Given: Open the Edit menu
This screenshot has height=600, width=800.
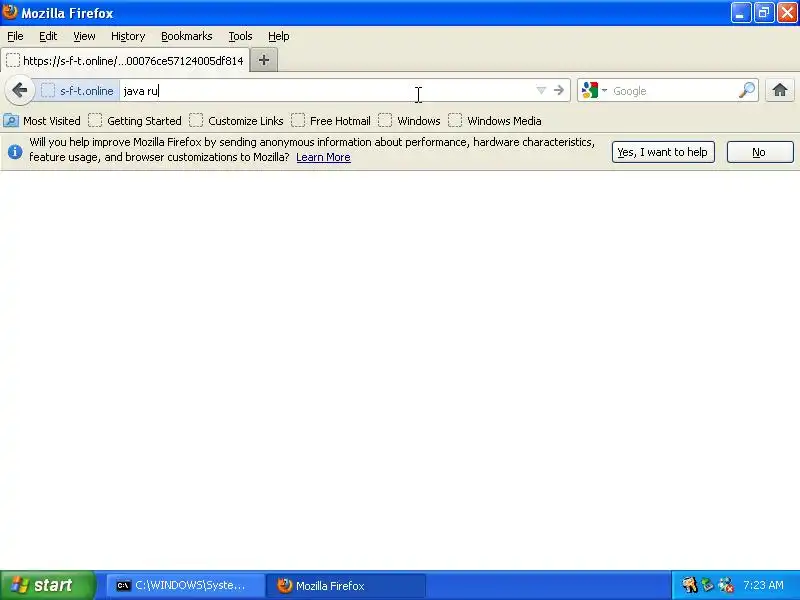Looking at the screenshot, I should coord(48,36).
